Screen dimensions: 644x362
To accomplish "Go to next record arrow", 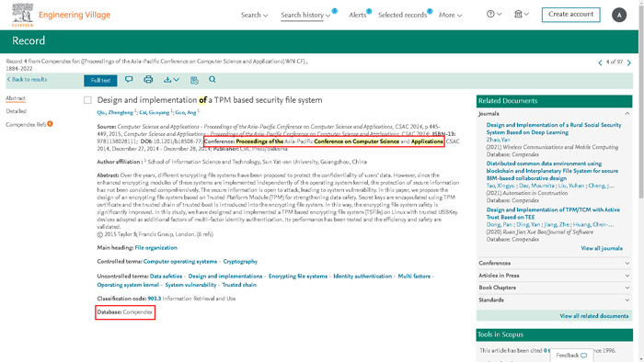I will point(628,62).
